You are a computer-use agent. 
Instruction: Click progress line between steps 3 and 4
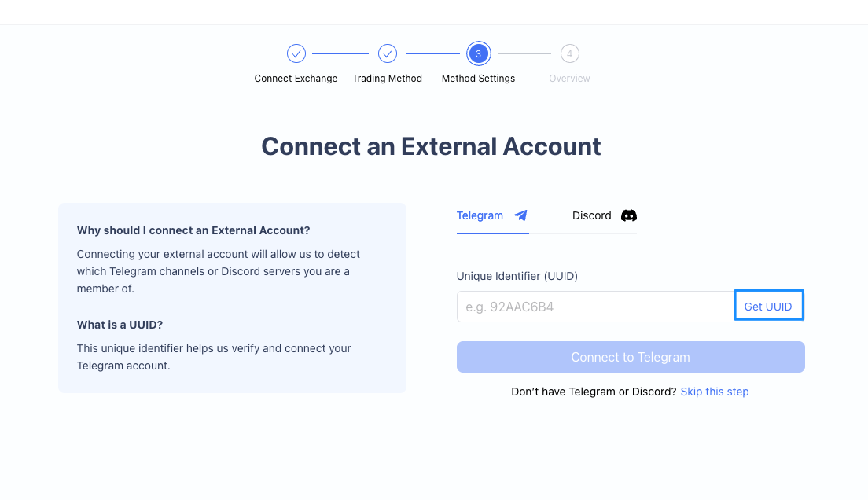[x=524, y=53]
